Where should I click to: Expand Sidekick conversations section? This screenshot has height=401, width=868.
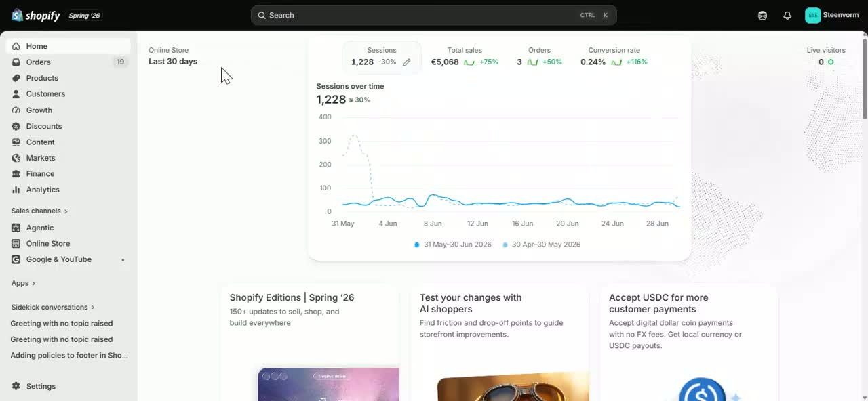[x=53, y=308]
